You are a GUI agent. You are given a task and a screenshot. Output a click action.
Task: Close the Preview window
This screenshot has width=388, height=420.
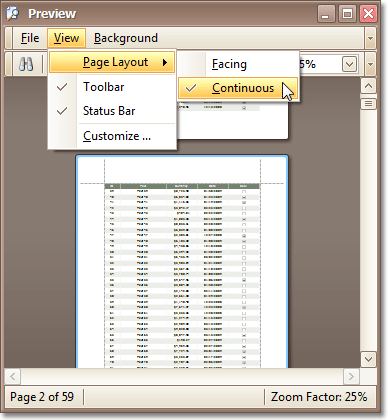(x=369, y=14)
